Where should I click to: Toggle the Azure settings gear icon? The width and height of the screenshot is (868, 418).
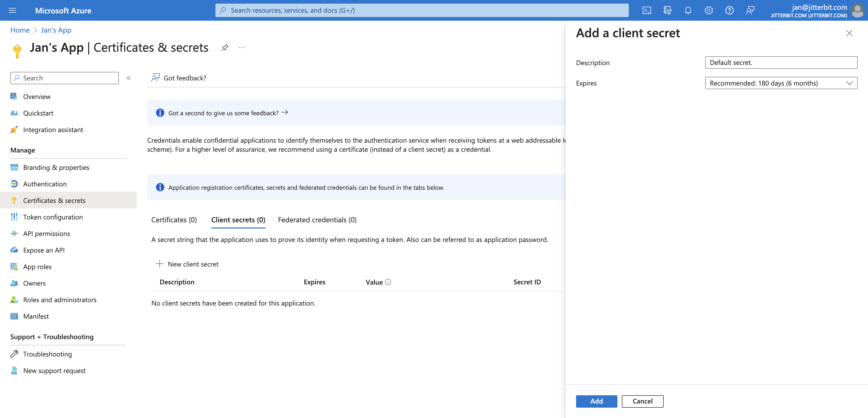click(709, 10)
